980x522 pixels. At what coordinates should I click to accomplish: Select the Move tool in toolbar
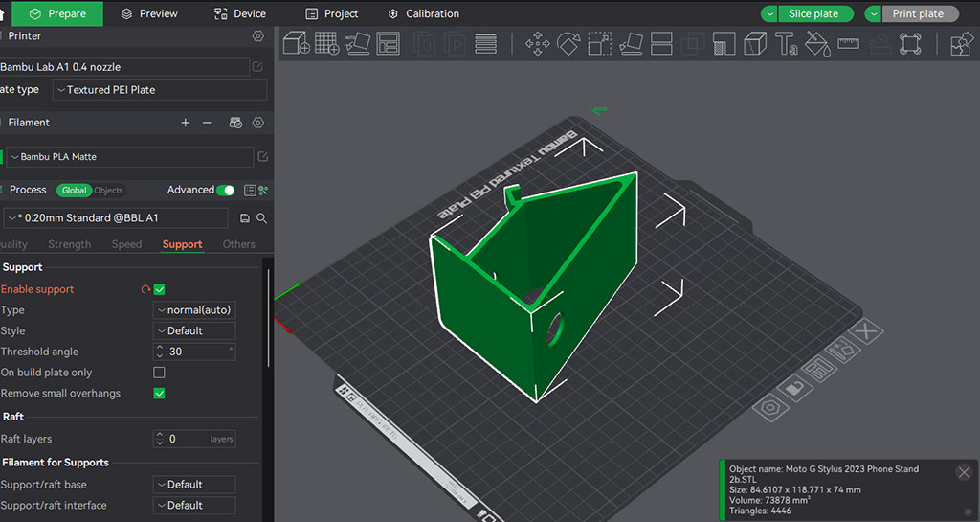538,43
